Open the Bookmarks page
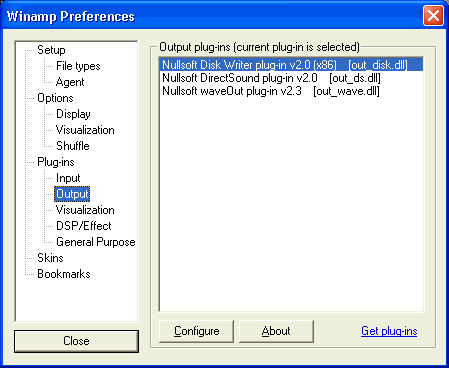Screen dimensions: 449x368 (x=64, y=274)
